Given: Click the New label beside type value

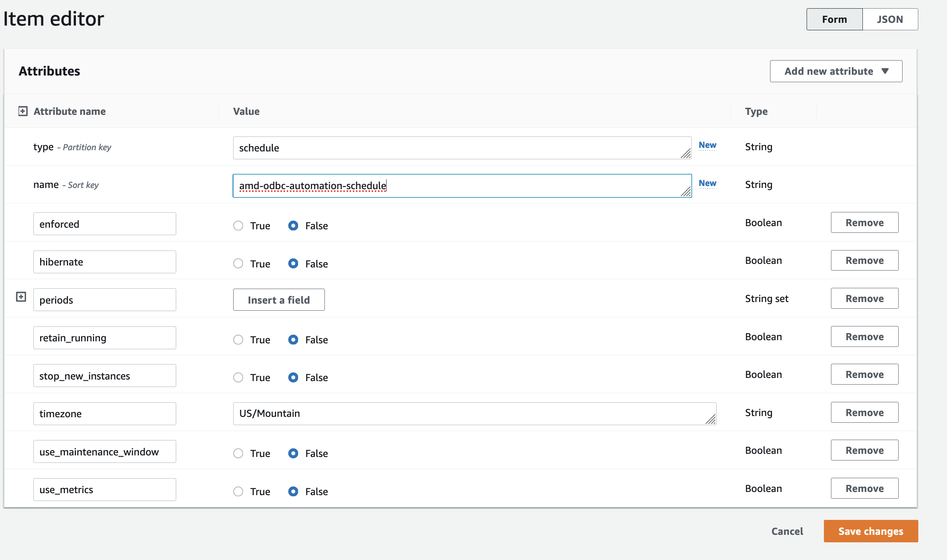Looking at the screenshot, I should click(707, 145).
